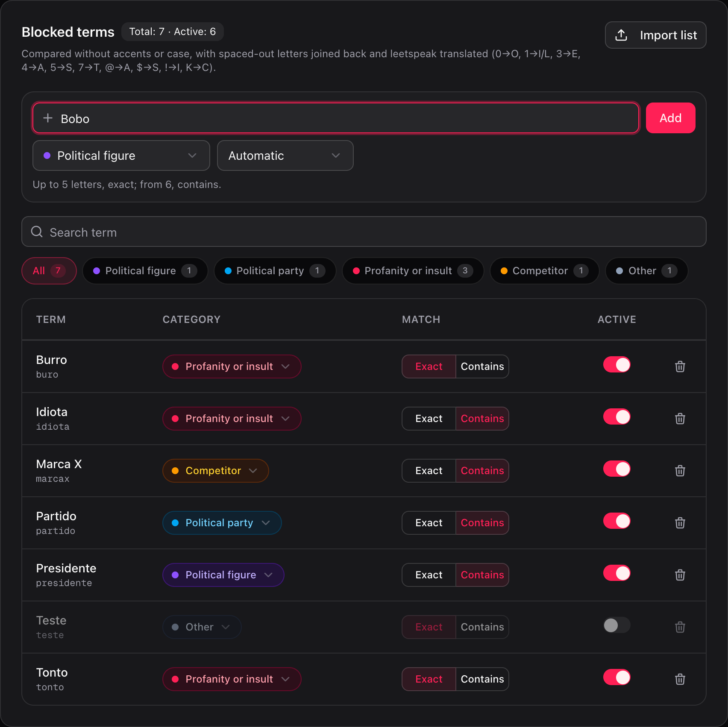Turn off the Idiota active switch
Screen dimensions: 728x727
(616, 417)
